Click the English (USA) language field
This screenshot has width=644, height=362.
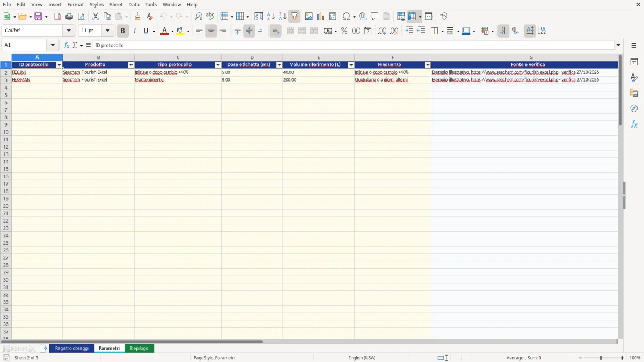(x=362, y=358)
